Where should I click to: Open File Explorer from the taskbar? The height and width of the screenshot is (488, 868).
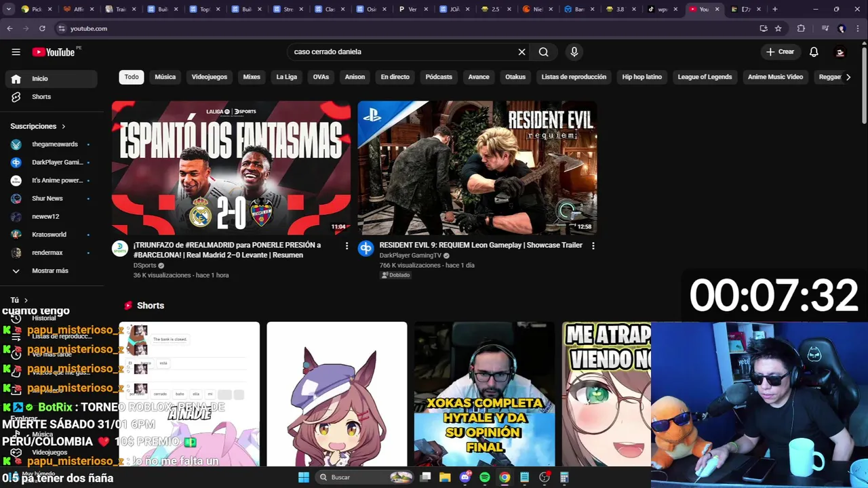pyautogui.click(x=445, y=477)
